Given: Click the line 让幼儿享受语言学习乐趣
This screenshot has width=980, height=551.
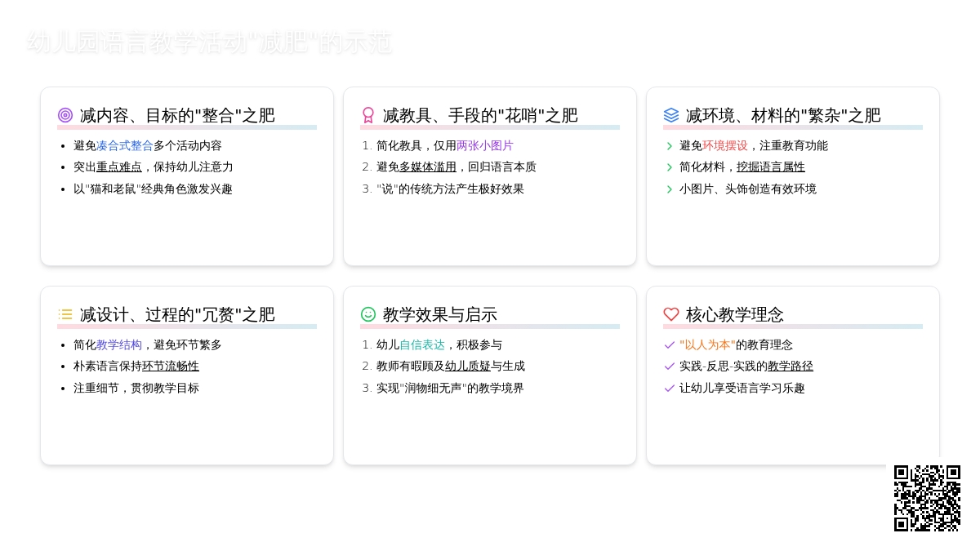Looking at the screenshot, I should [x=742, y=389].
